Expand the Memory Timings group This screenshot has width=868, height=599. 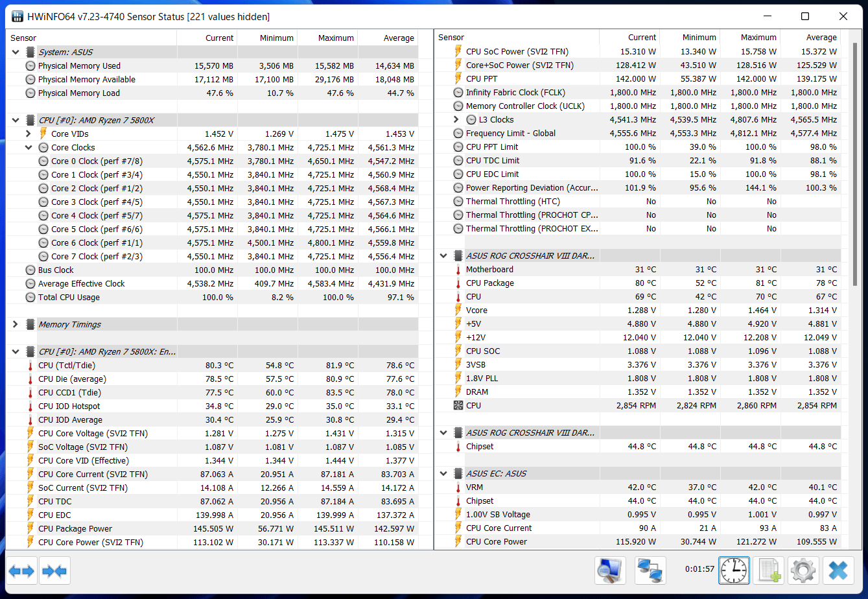point(16,325)
